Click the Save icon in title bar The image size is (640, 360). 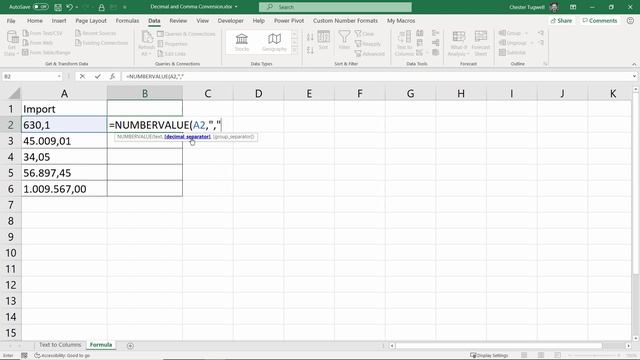[x=58, y=7]
